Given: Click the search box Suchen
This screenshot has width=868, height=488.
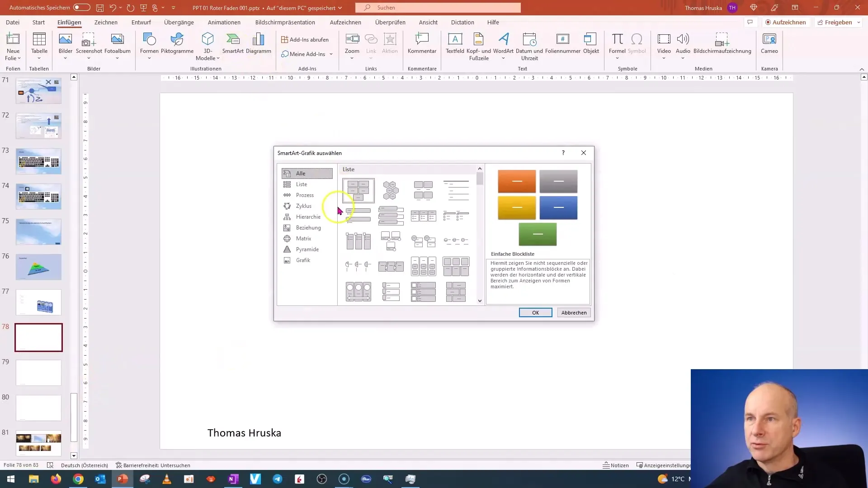Looking at the screenshot, I should 438,8.
